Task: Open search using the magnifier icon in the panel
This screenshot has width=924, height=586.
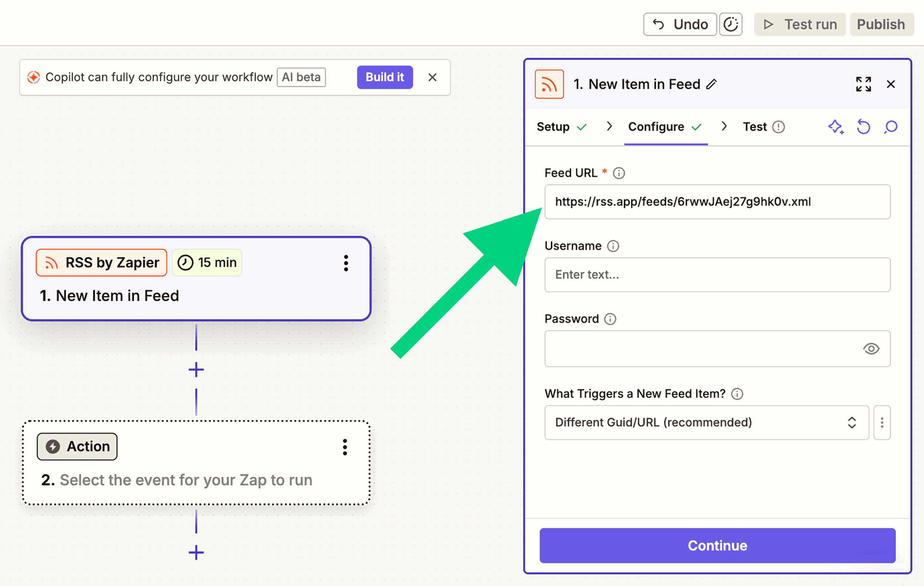Action: (x=891, y=127)
